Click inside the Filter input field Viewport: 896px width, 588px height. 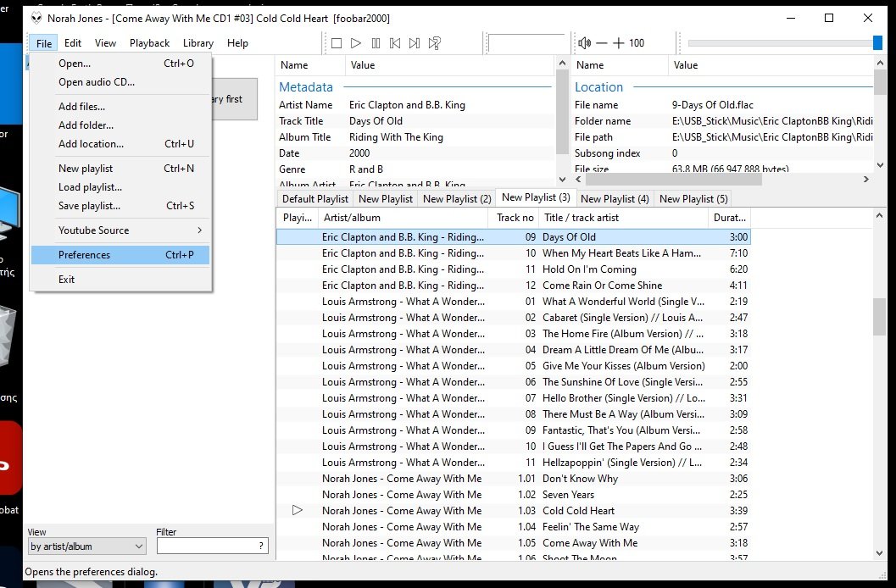click(211, 546)
